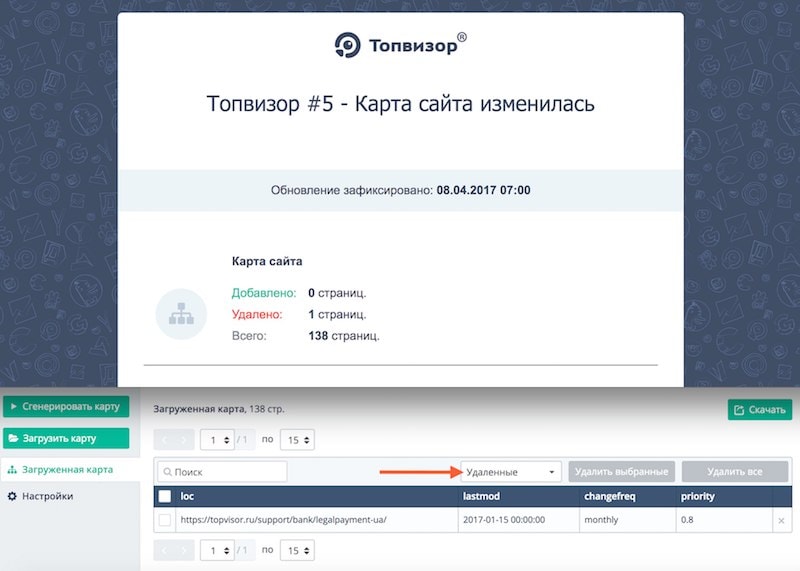The height and width of the screenshot is (571, 800).
Task: Open Настройки sidebar item
Action: [x=47, y=496]
